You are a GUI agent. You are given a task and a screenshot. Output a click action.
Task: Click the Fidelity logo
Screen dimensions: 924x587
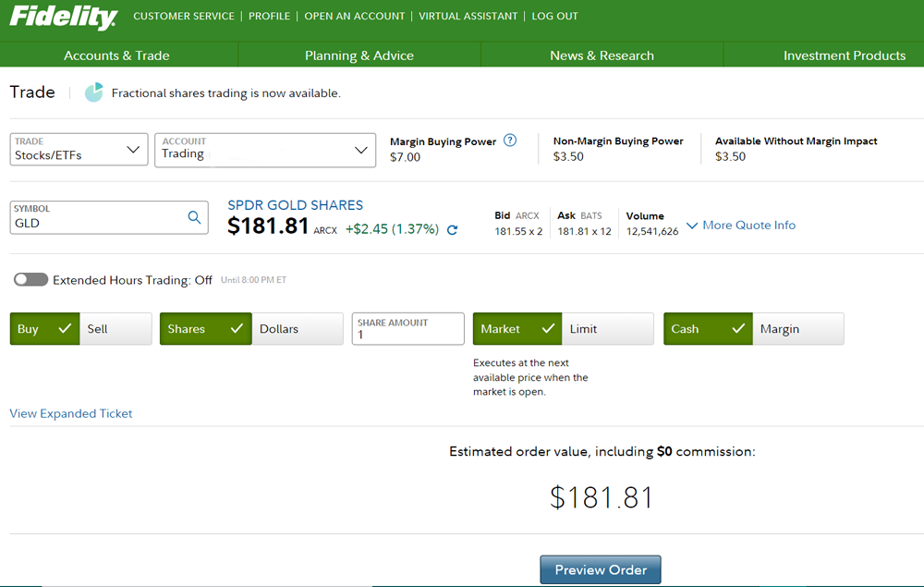(x=63, y=18)
